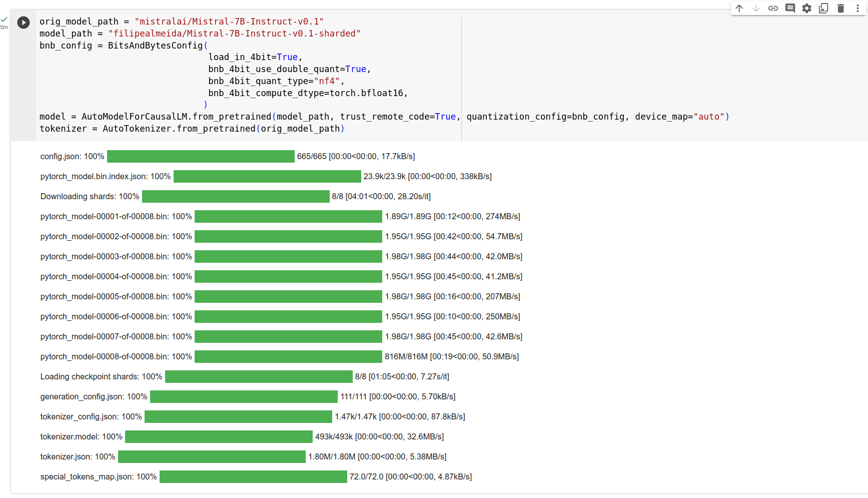The width and height of the screenshot is (868, 498).
Task: Click the green execution checkmark
Action: (4, 20)
